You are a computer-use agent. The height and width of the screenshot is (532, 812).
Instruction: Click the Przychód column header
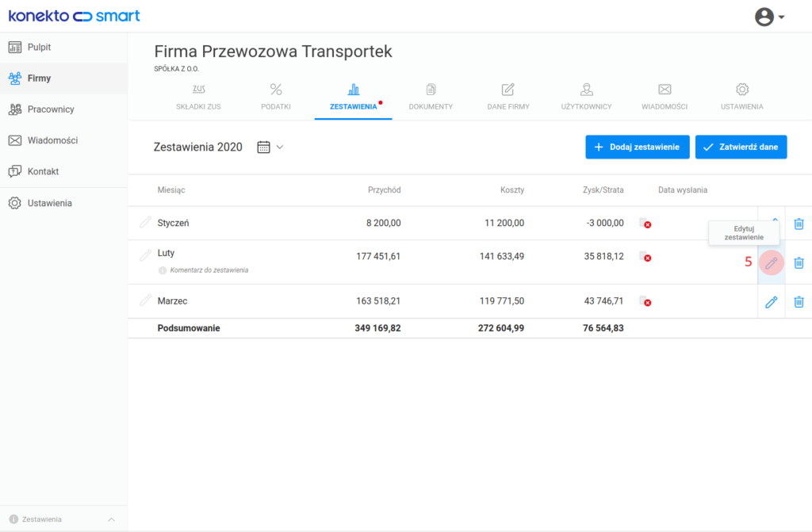click(x=385, y=190)
